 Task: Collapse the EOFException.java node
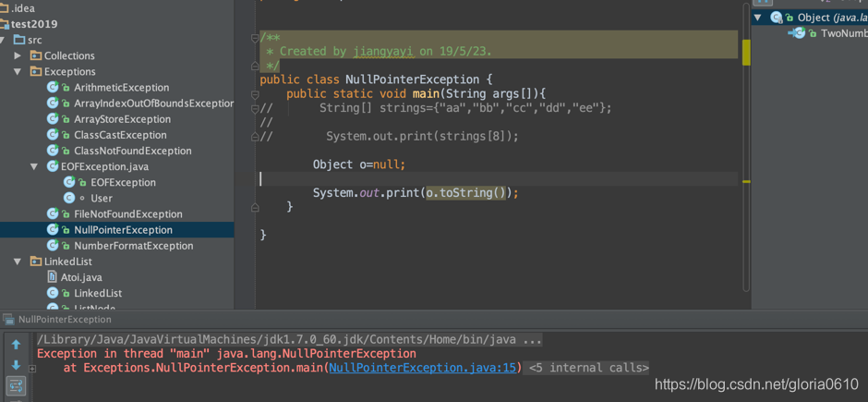click(x=34, y=166)
